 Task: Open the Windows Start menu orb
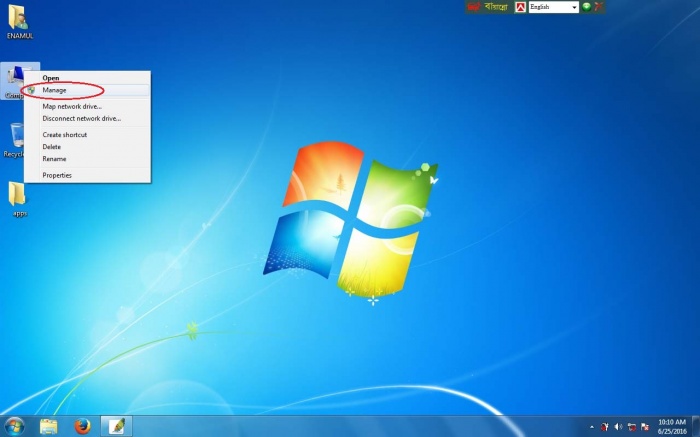(14, 426)
